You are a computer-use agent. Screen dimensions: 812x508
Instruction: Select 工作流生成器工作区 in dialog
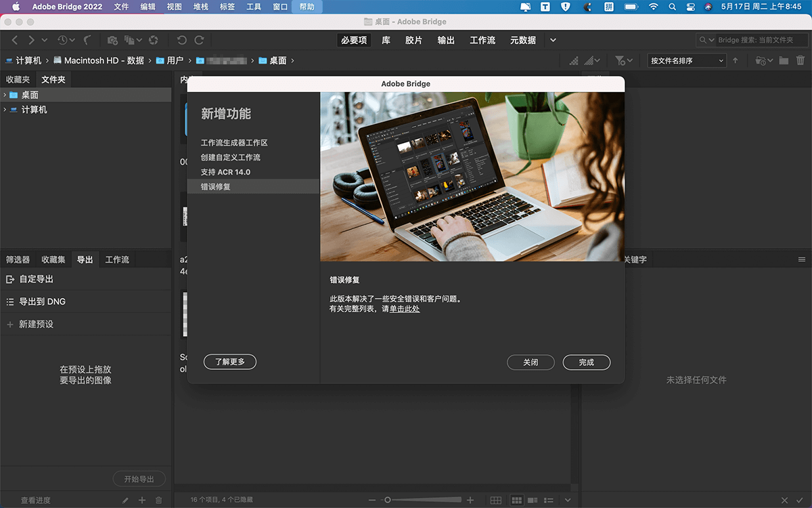tap(253, 143)
